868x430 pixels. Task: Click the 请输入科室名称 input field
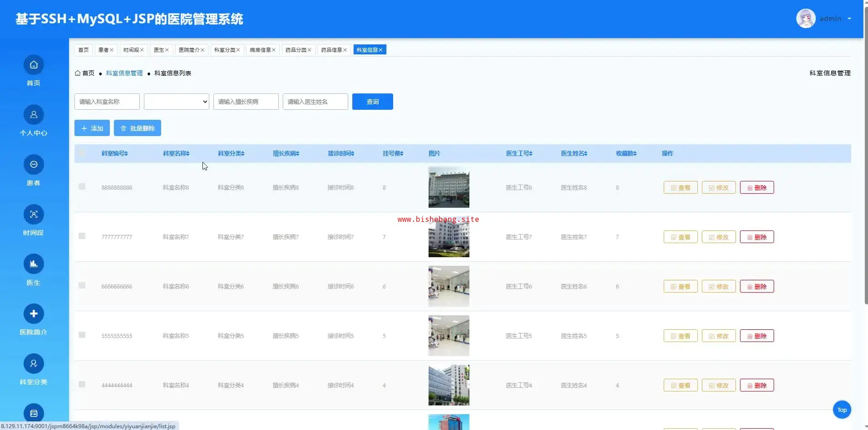click(107, 102)
